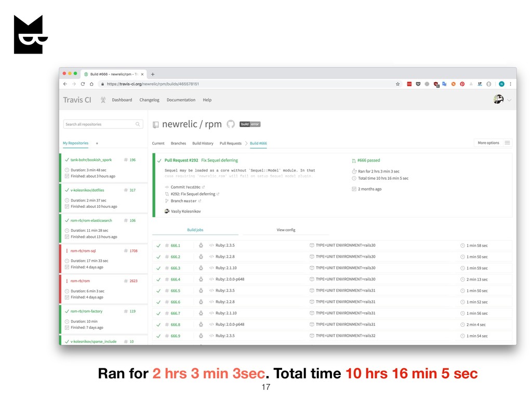Open Branch master link
The width and height of the screenshot is (532, 399).
pos(183,201)
